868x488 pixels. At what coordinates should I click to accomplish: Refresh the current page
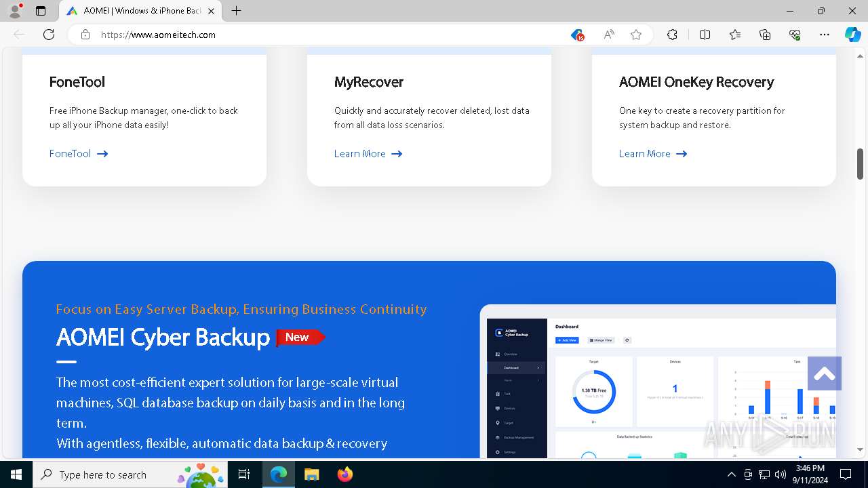[x=49, y=35]
